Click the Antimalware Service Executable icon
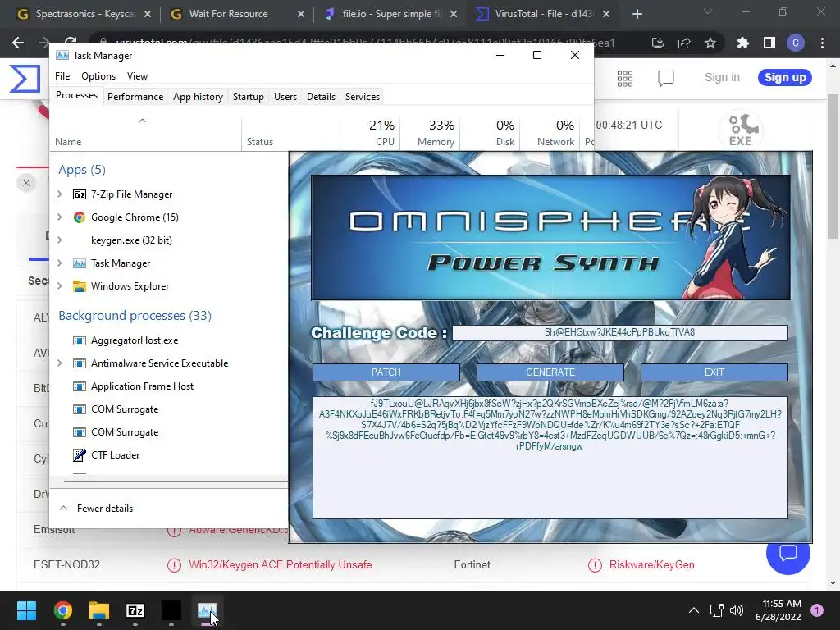This screenshot has width=840, height=630. pos(80,363)
